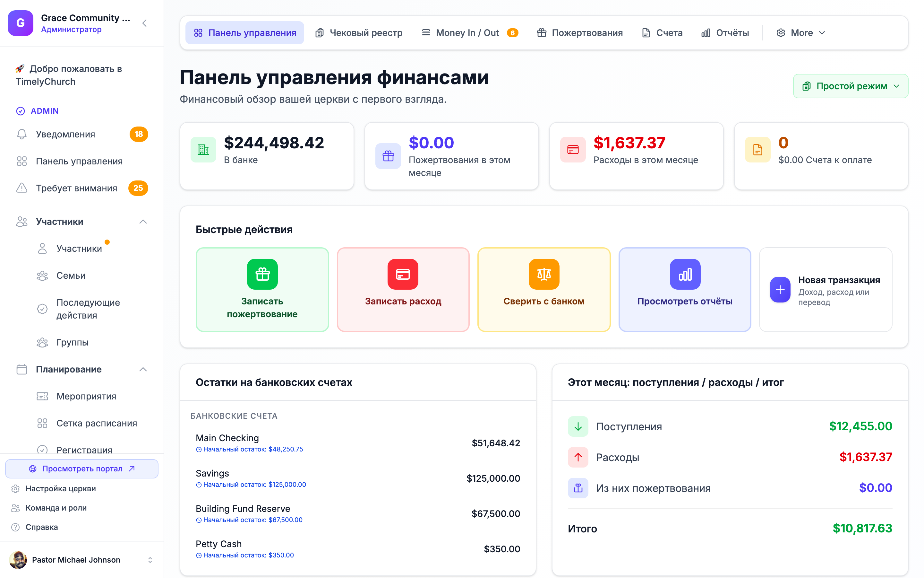
Task: Click the Группы icon in sidebar
Action: (x=42, y=342)
